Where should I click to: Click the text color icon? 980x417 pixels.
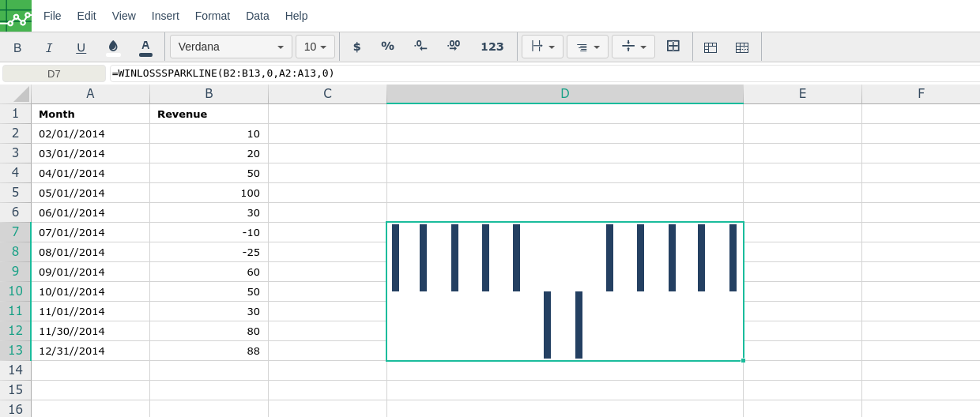click(x=145, y=47)
